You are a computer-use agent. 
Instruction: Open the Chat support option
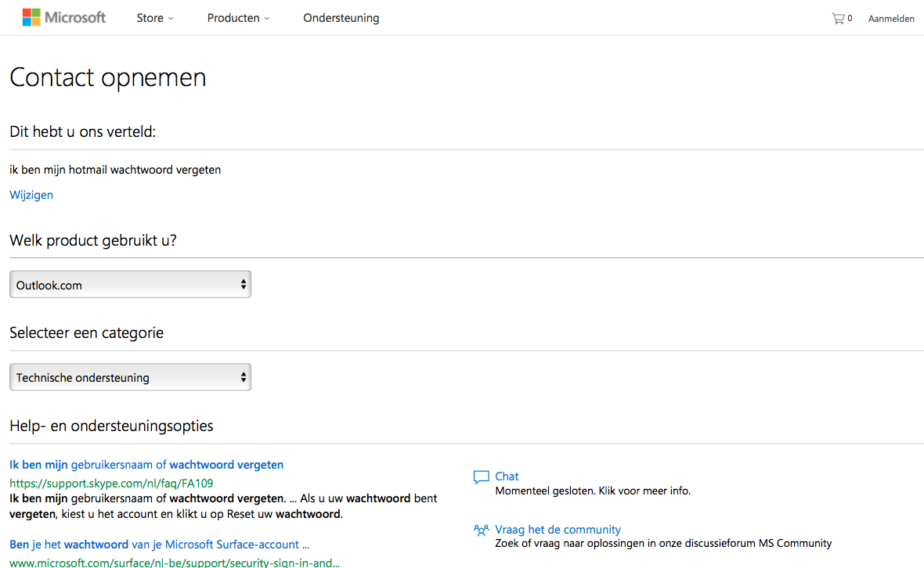coord(507,476)
